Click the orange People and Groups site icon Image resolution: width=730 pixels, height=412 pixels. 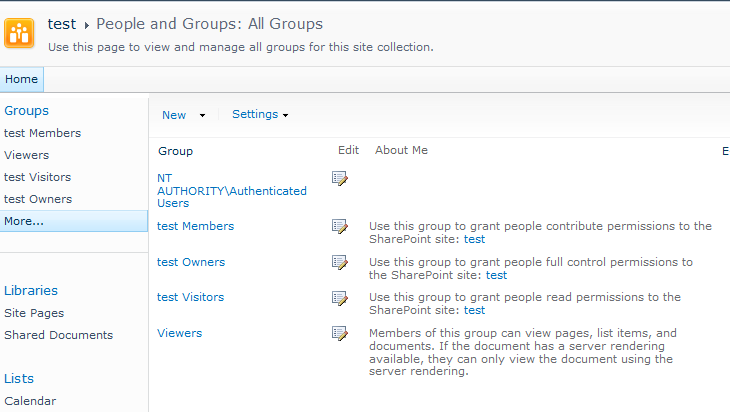(19, 33)
